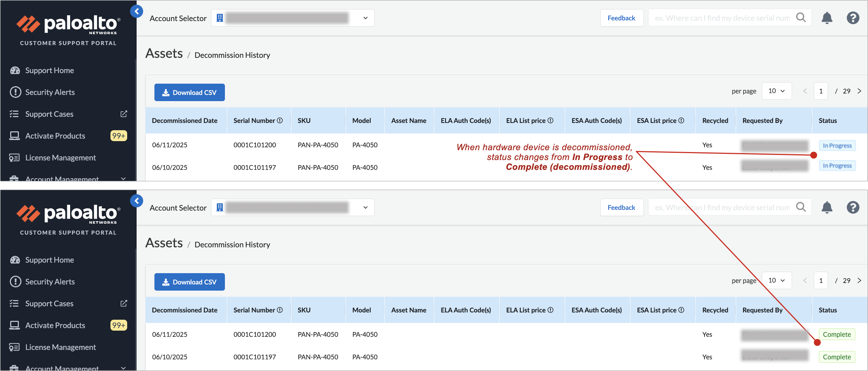Click the Serial Number info icon
This screenshot has height=371, width=868.
coord(280,120)
